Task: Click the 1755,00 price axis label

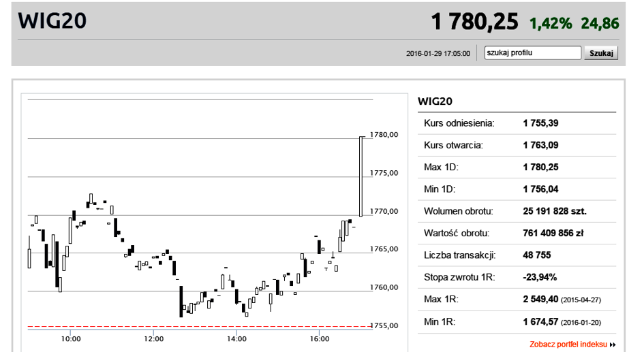Action: (384, 325)
